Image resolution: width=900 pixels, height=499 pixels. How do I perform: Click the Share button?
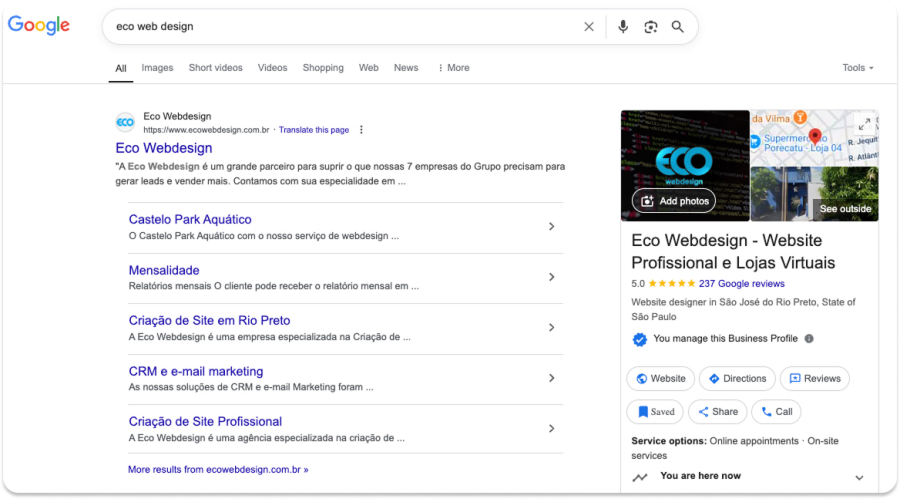(717, 412)
